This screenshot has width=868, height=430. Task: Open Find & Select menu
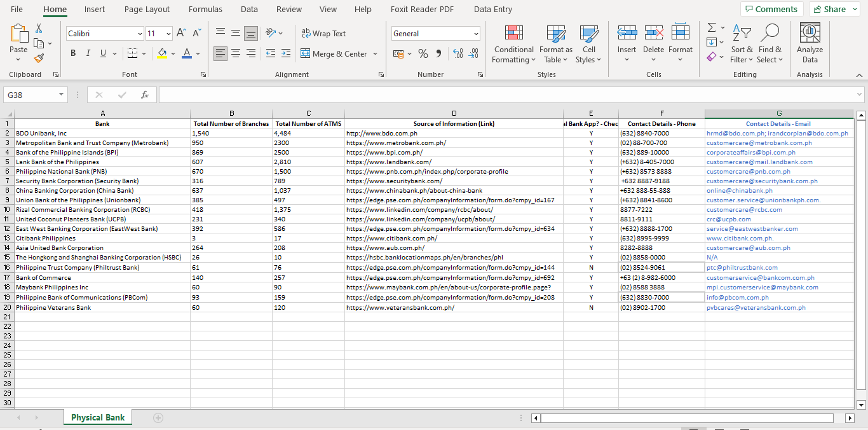pyautogui.click(x=770, y=44)
